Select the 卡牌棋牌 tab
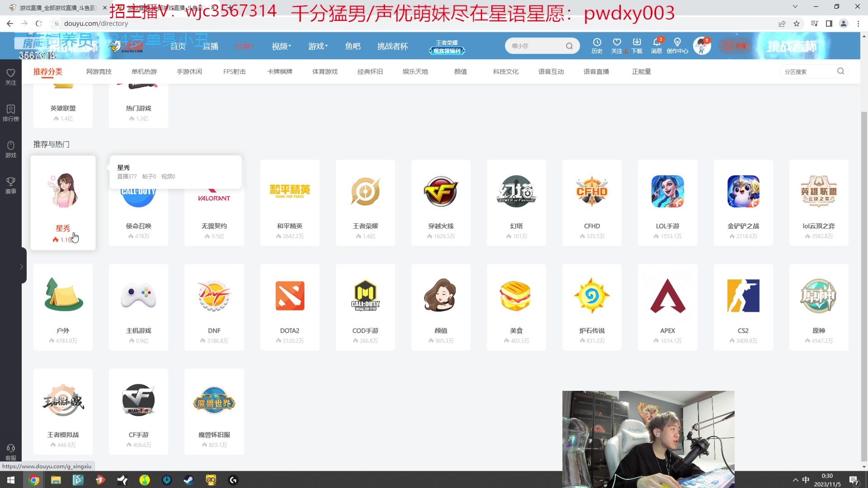 coord(279,72)
